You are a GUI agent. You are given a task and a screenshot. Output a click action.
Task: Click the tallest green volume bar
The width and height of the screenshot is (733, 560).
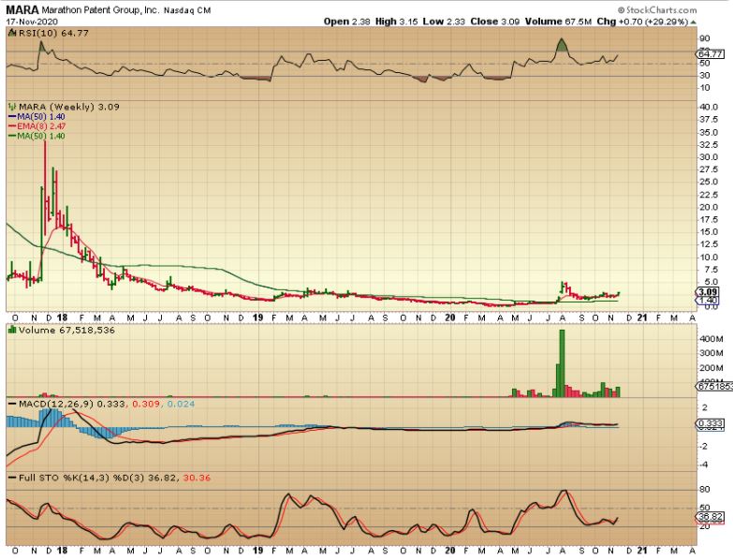[x=562, y=363]
